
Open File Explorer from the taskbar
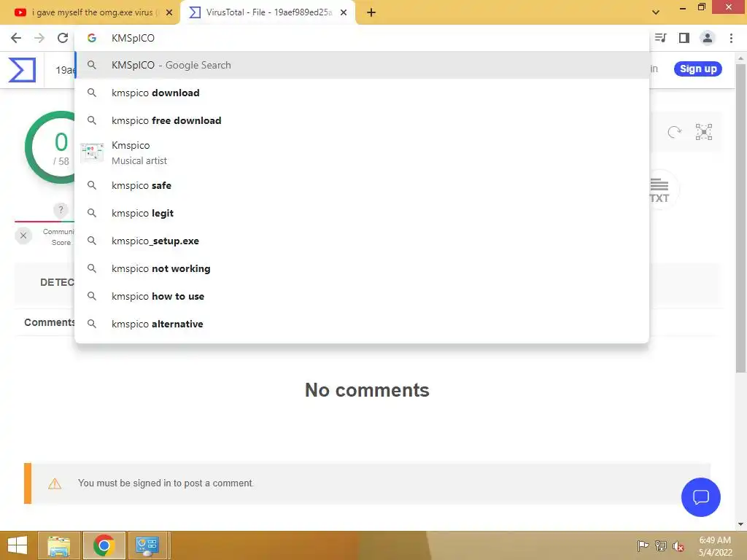(59, 545)
